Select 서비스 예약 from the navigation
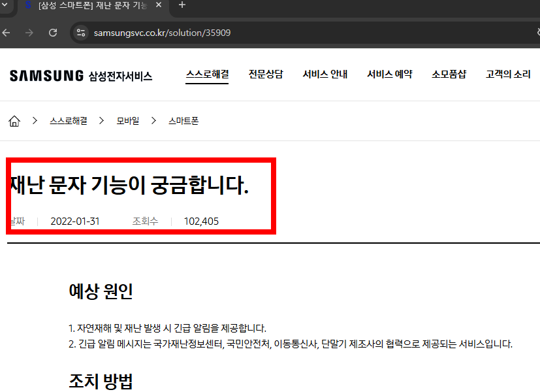This screenshot has height=392, width=540. point(389,74)
